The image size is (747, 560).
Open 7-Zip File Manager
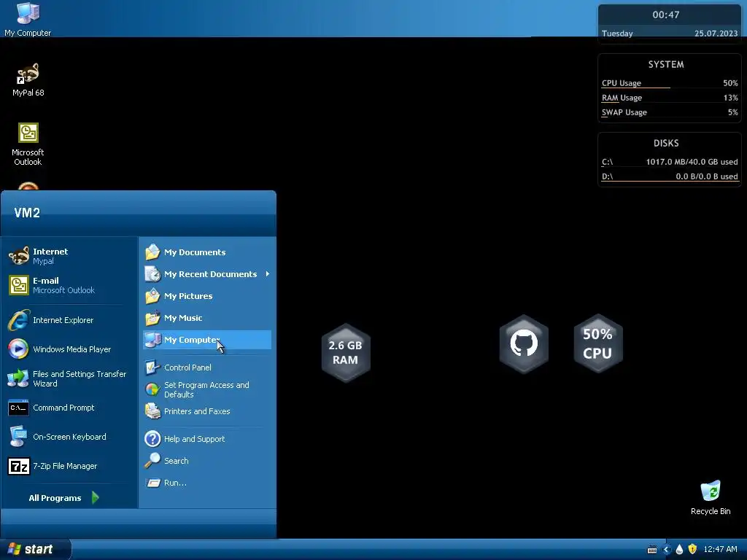(69, 466)
